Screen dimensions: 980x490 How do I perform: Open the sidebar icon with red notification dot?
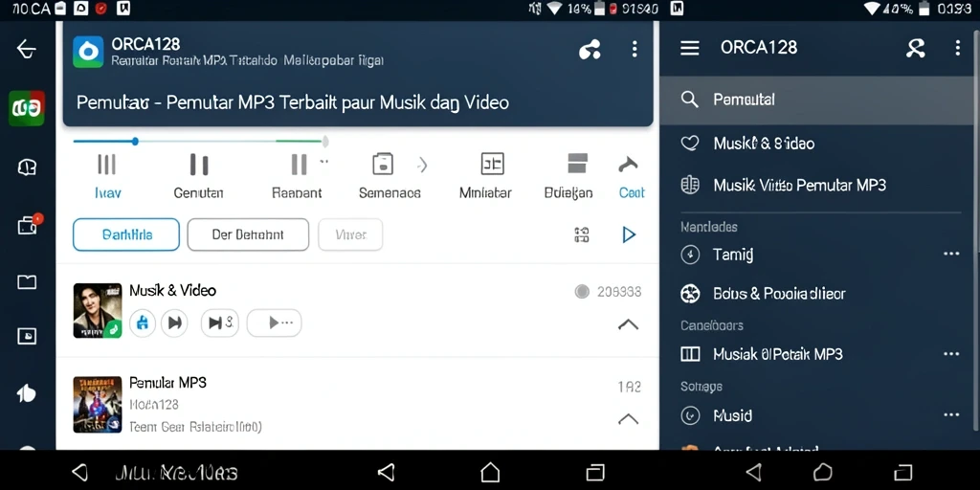pyautogui.click(x=28, y=224)
